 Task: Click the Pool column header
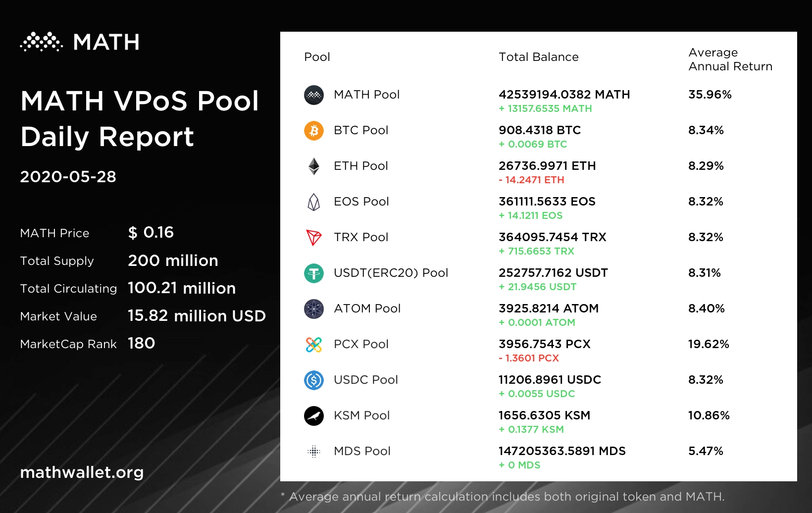coord(317,57)
